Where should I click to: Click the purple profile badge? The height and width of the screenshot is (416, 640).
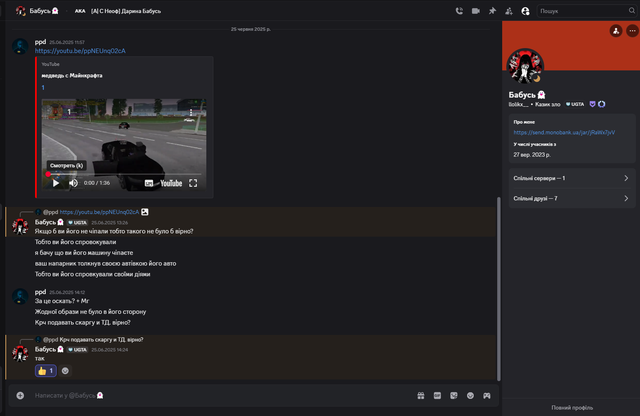592,104
